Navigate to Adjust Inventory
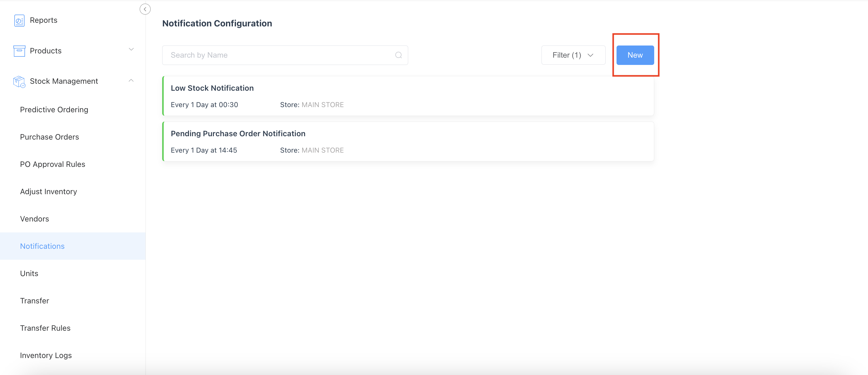868x375 pixels. 48,191
